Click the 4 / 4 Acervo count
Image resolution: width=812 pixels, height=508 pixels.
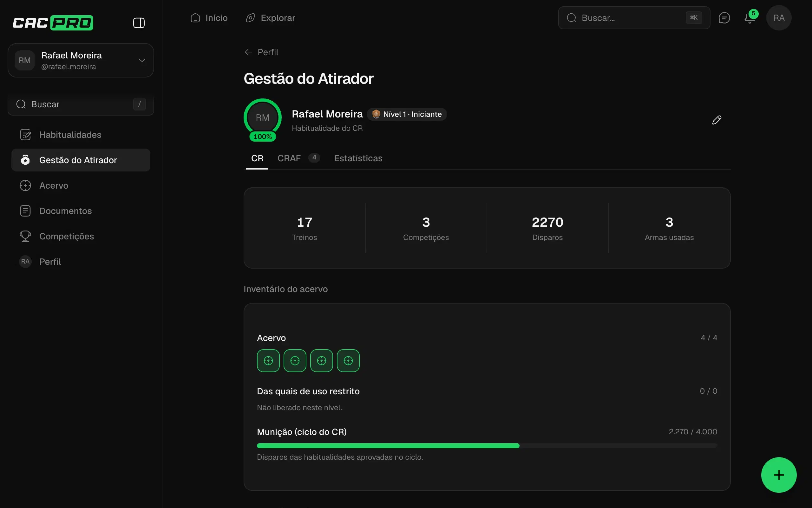click(x=709, y=338)
